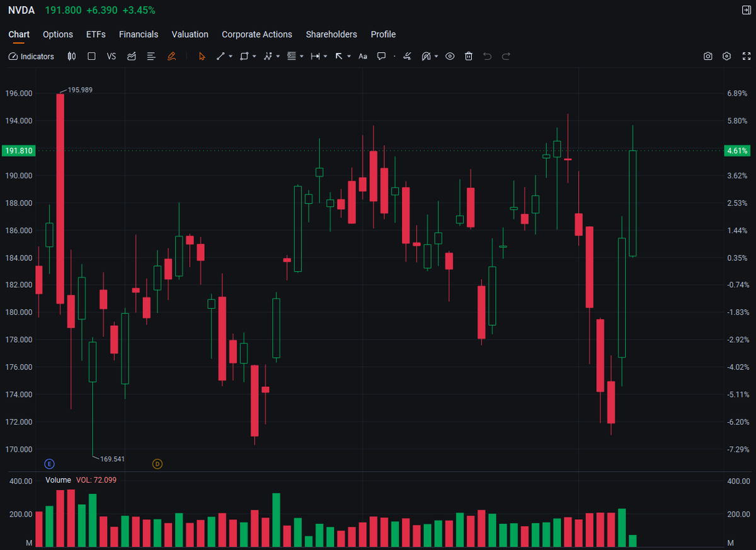Select the rectangle shape tool
Image resolution: width=756 pixels, height=550 pixels.
[x=244, y=56]
